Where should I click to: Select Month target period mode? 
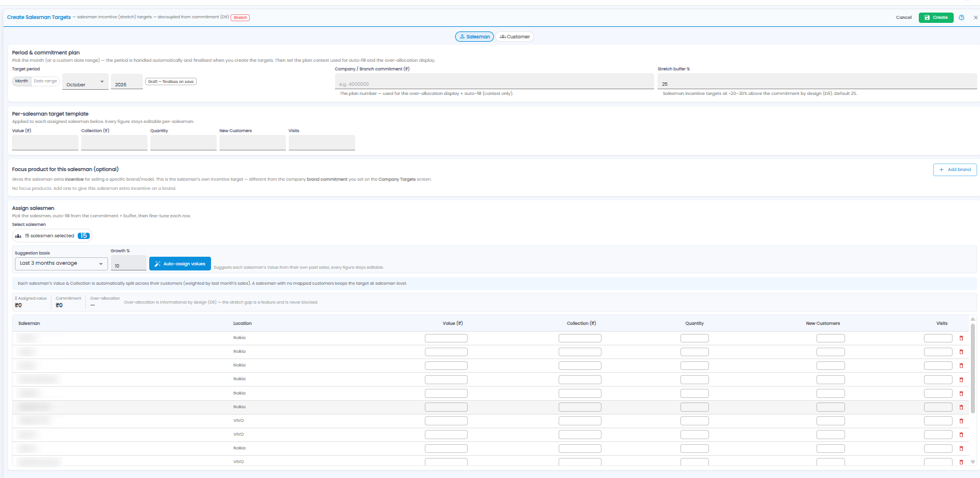(22, 81)
